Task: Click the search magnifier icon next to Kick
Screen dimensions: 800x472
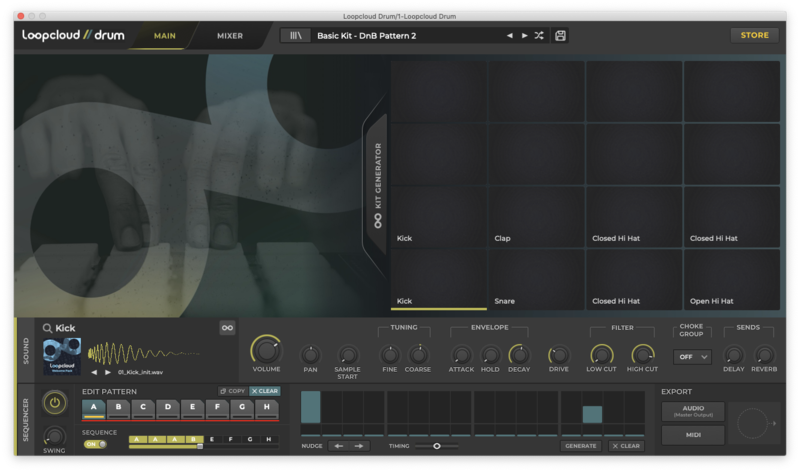Action: (47, 328)
